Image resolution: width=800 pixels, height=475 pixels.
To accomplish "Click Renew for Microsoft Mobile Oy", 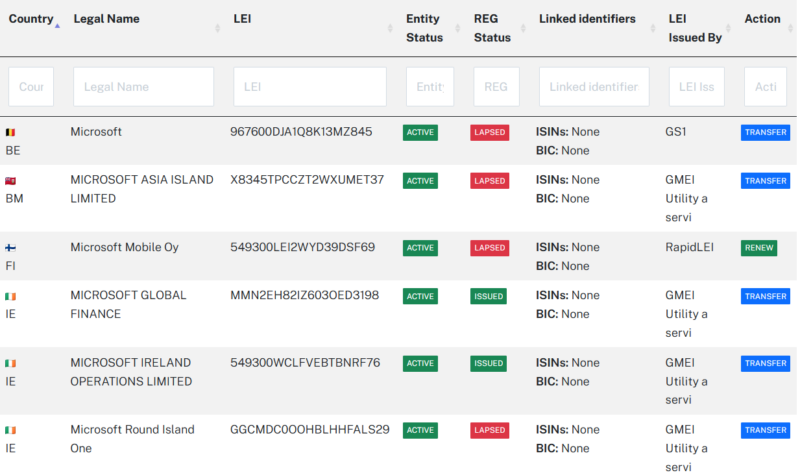I will pos(759,248).
